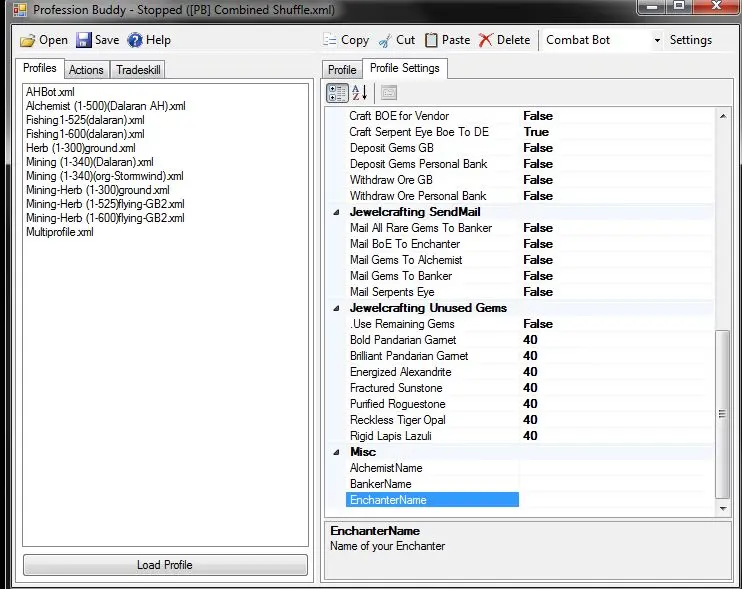Switch to the Tradeskill tab
The image size is (742, 589).
point(138,70)
